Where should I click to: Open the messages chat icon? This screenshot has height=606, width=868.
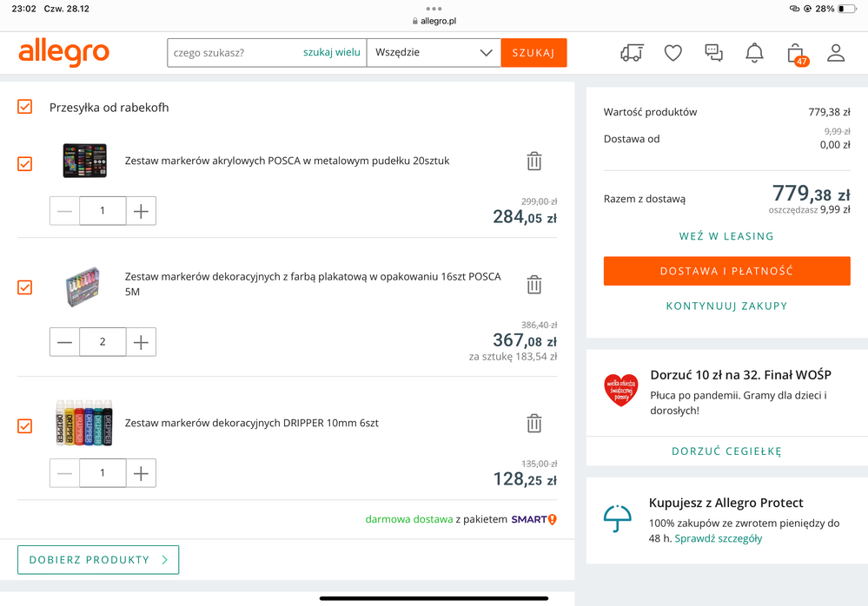[x=713, y=53]
